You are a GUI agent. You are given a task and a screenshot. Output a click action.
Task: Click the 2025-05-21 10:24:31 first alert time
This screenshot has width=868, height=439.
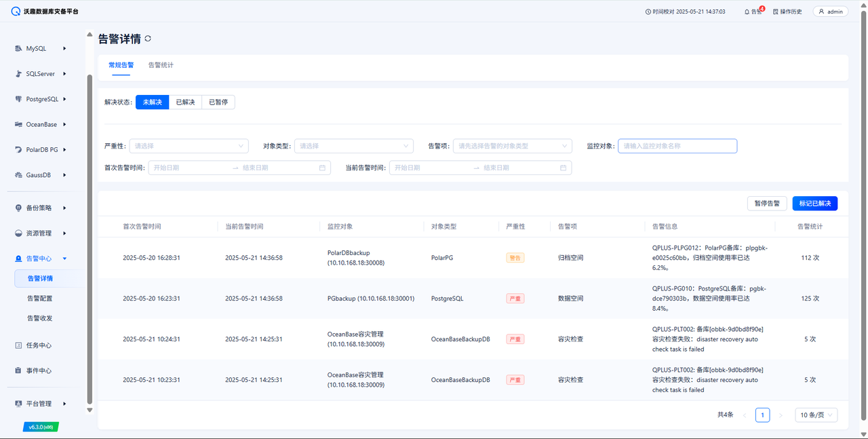[x=151, y=339]
